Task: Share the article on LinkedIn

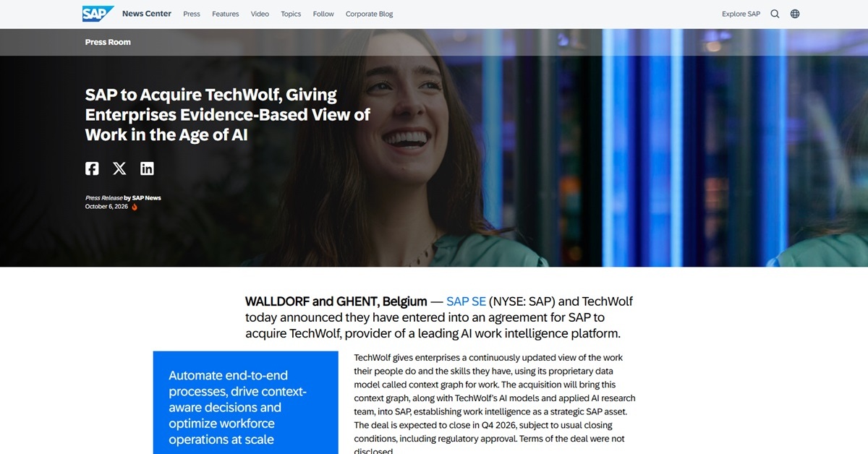Action: [147, 168]
